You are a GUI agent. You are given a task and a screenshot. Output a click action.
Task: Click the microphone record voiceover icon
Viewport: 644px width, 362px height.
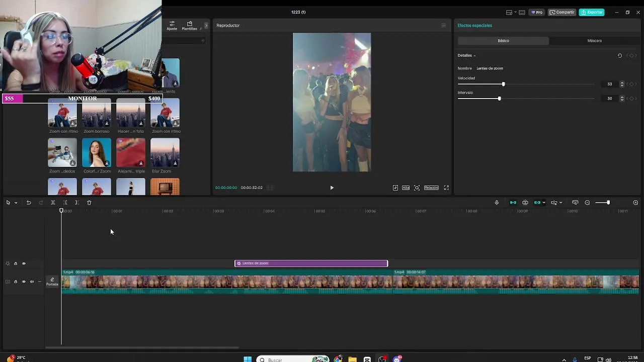point(497,203)
